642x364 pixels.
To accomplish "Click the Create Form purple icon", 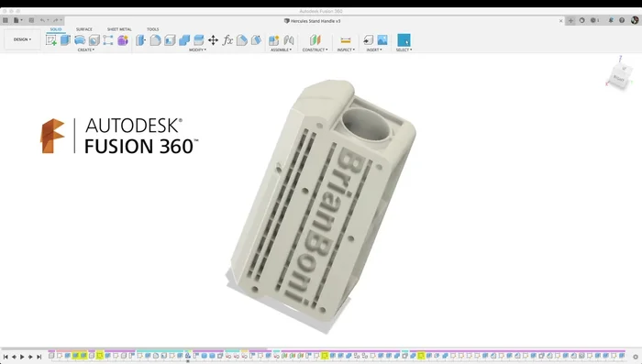I will point(123,40).
